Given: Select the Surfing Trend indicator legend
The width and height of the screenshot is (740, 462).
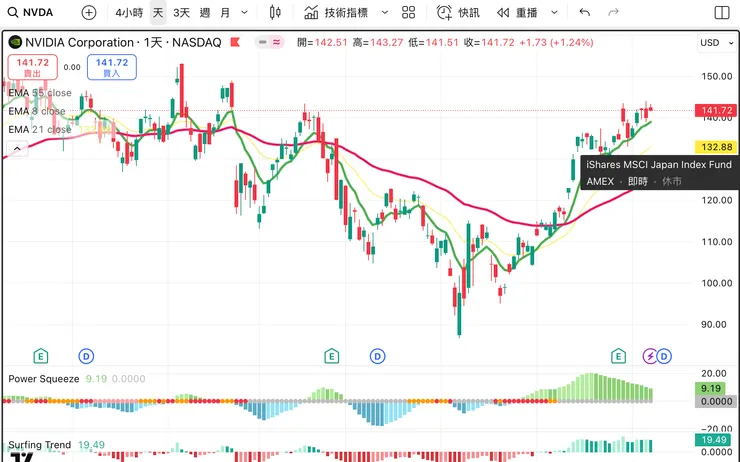Looking at the screenshot, I should tap(40, 445).
